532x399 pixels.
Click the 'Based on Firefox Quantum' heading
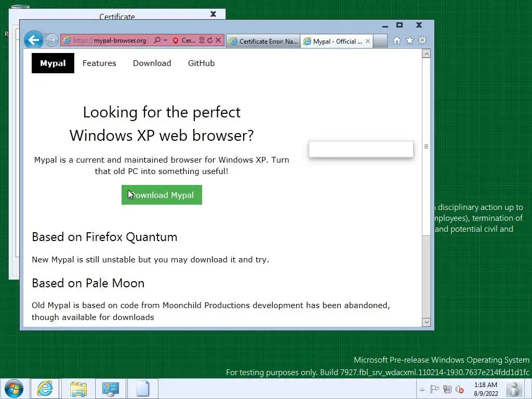click(104, 237)
